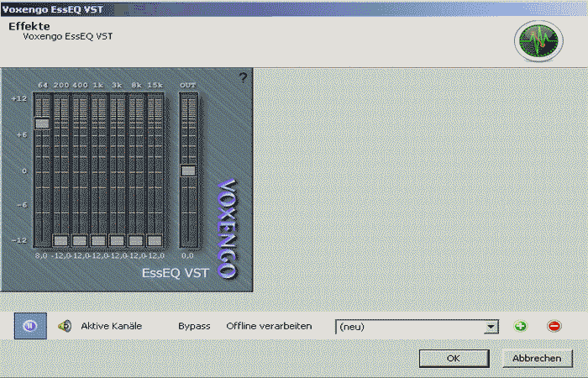The width and height of the screenshot is (588, 378).
Task: Click the 3k band slider handle
Action: click(117, 239)
